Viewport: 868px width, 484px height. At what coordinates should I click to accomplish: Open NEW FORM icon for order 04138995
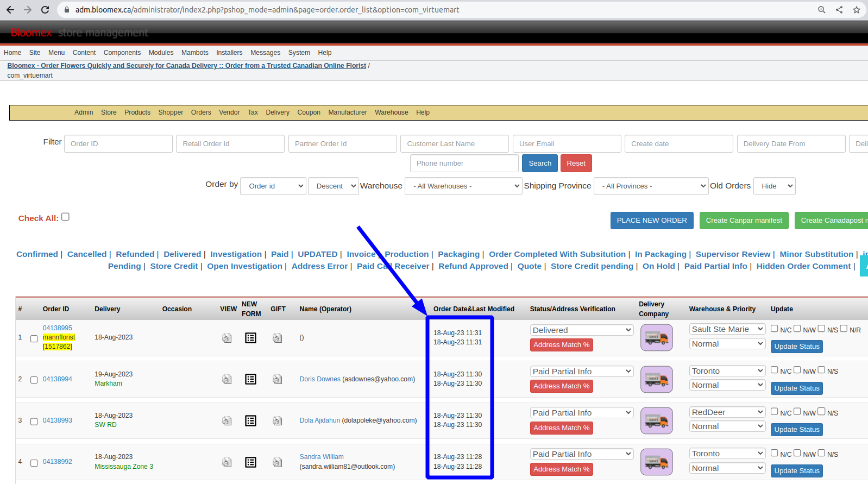click(250, 338)
